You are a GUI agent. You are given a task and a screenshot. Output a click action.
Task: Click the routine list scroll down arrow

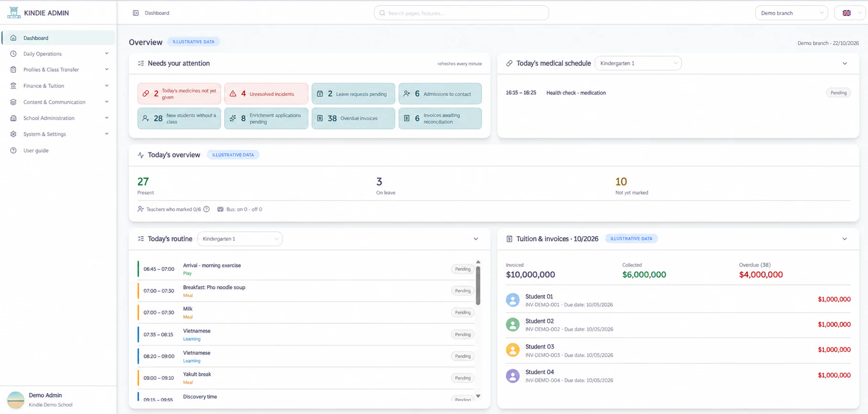[478, 396]
